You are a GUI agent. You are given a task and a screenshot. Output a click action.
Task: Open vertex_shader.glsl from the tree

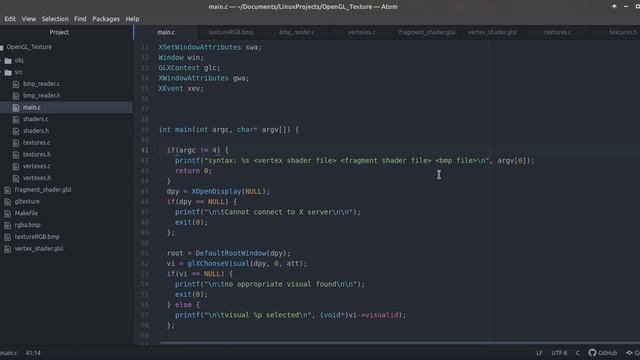[39, 249]
